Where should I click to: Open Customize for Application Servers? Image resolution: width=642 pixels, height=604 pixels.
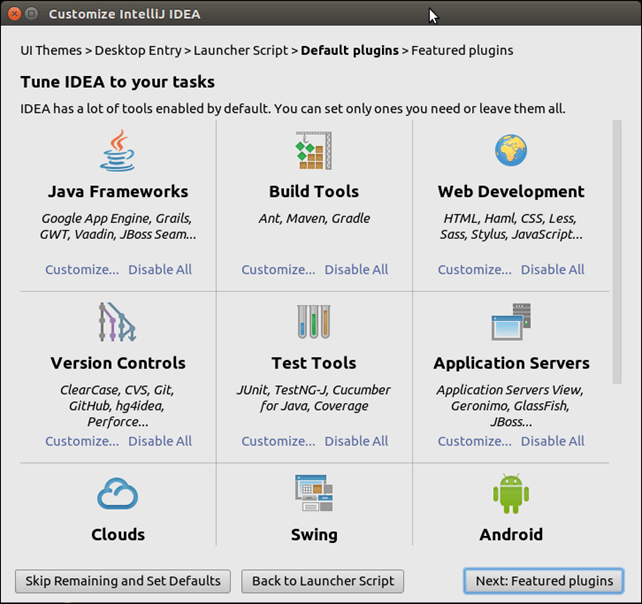(x=475, y=441)
